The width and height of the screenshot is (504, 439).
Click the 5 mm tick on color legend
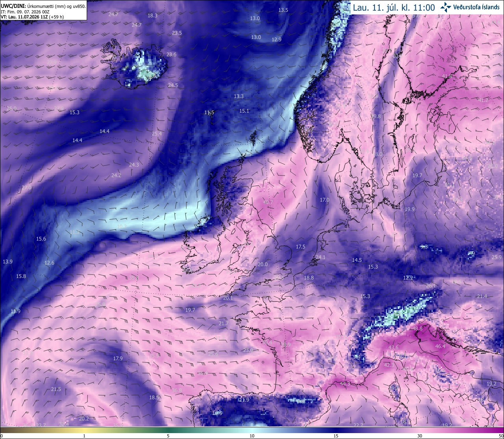(168, 436)
